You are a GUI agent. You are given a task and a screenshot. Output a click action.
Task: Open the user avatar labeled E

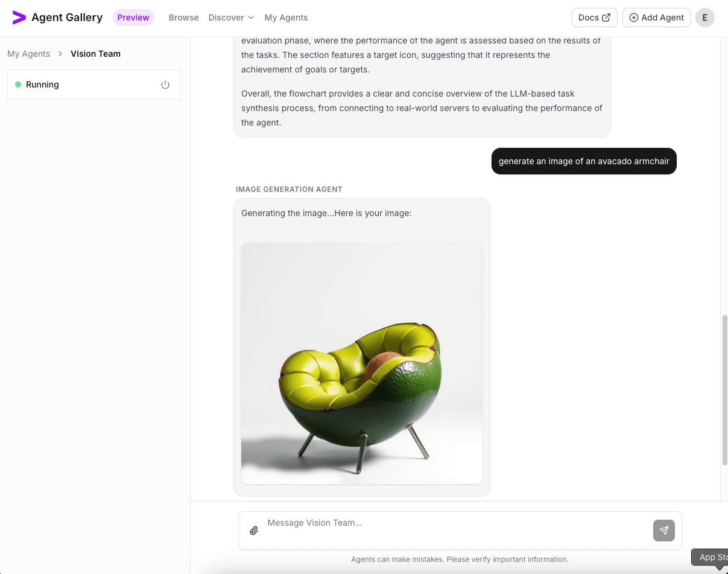(704, 18)
